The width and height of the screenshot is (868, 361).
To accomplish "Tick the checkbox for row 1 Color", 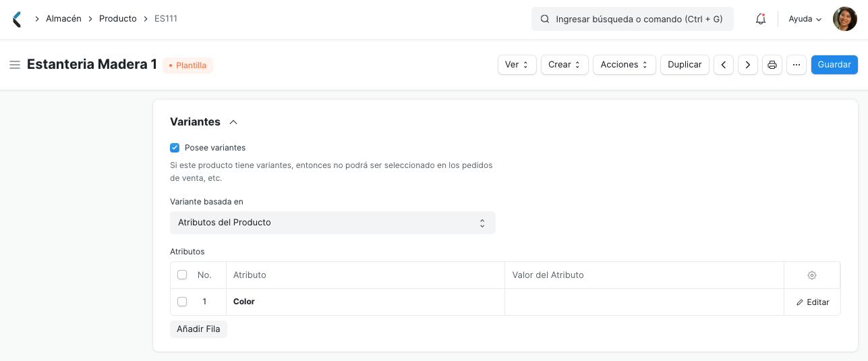I will point(182,302).
